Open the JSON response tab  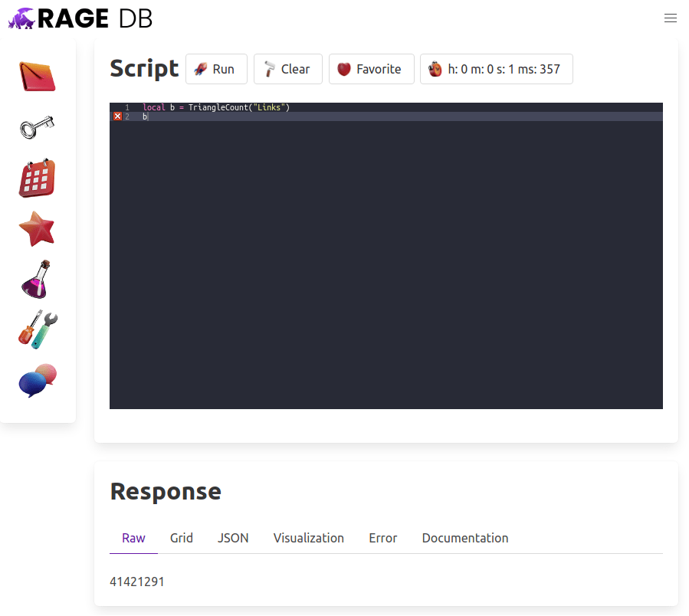(x=233, y=538)
